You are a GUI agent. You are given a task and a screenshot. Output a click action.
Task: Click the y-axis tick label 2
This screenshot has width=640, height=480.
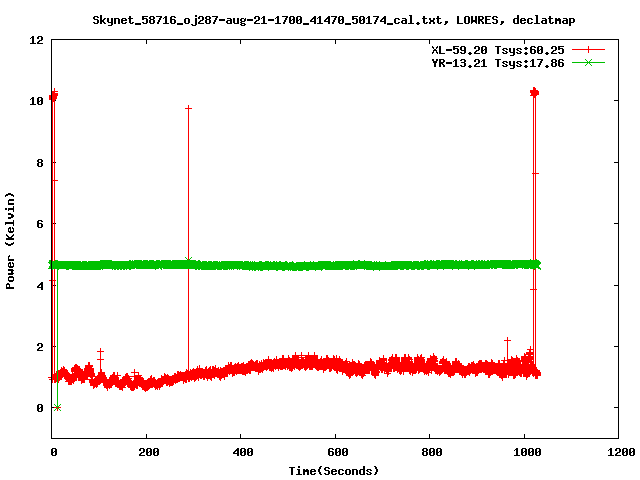[x=40, y=347]
